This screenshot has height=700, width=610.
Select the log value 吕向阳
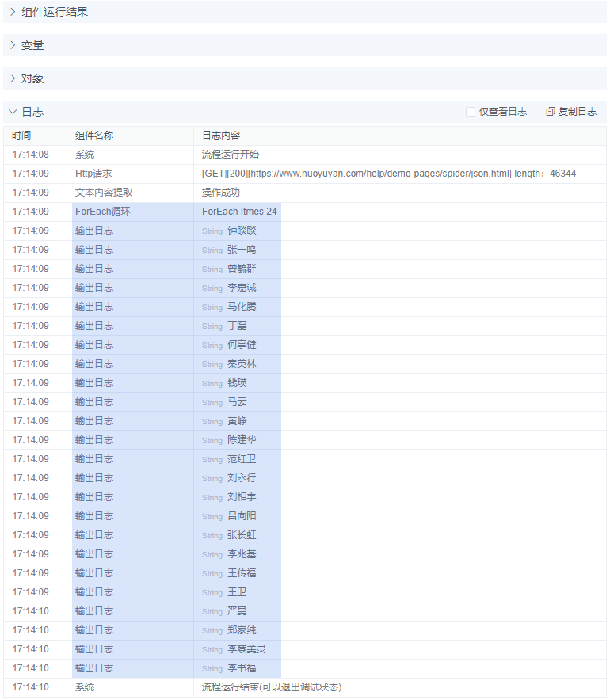tap(242, 516)
